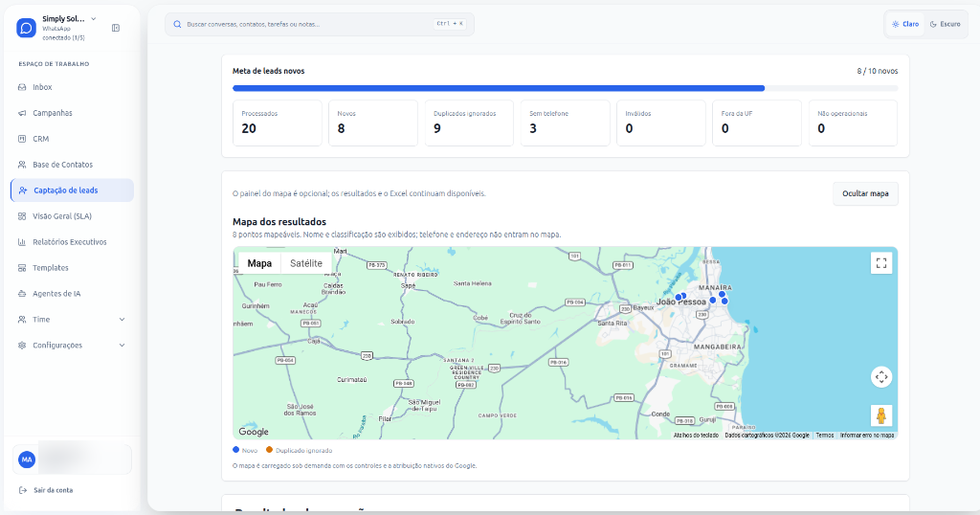Click the Captação de leads user-plus icon
The height and width of the screenshot is (515, 980).
point(23,190)
